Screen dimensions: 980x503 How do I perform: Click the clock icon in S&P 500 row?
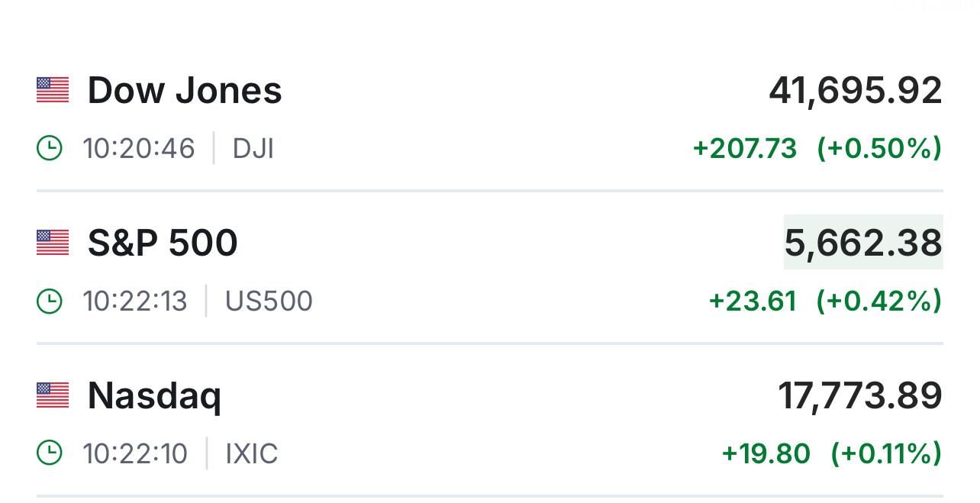tap(50, 301)
